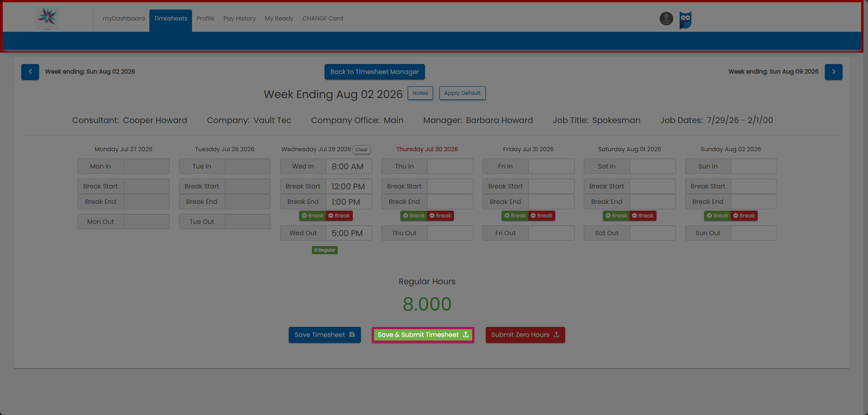Image resolution: width=868 pixels, height=415 pixels.
Task: Remove break for Wednesday
Action: [x=339, y=216]
